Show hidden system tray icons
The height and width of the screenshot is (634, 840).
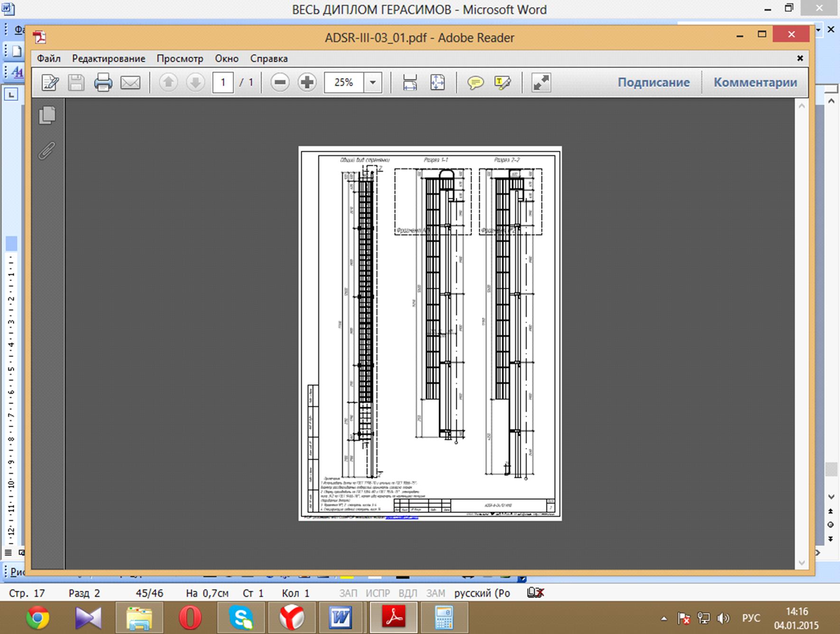pos(664,619)
